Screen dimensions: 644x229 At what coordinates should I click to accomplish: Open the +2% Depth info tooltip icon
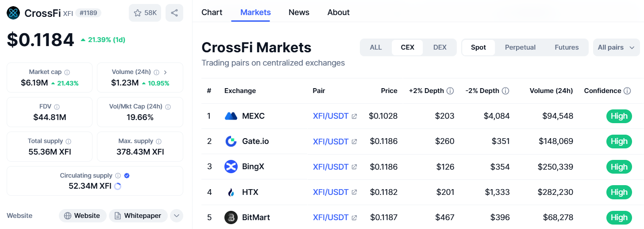(450, 91)
